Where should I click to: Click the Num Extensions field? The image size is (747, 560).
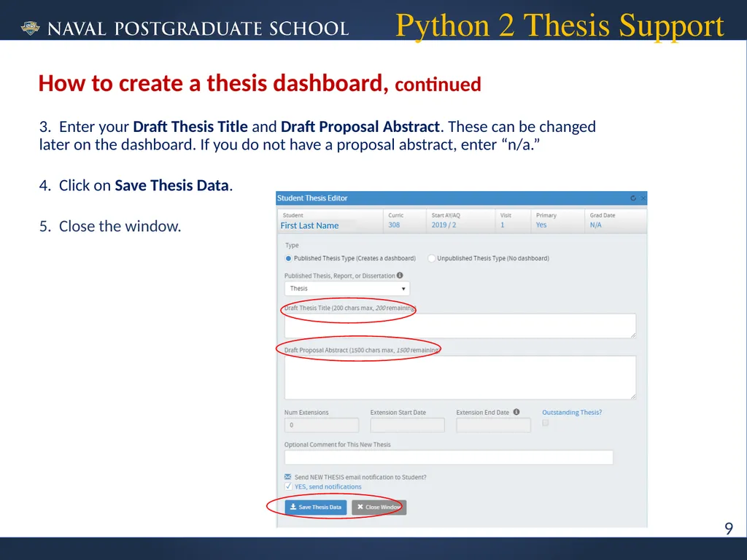point(322,425)
